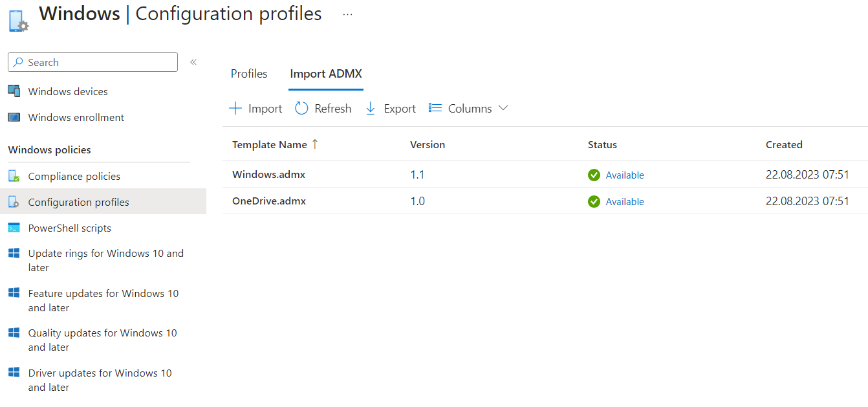The height and width of the screenshot is (407, 868).
Task: Click the Export download icon
Action: coord(370,108)
